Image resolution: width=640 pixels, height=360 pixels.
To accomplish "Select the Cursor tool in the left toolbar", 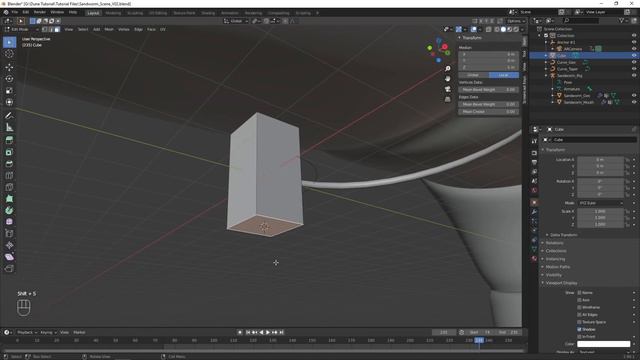I will pyautogui.click(x=9, y=53).
